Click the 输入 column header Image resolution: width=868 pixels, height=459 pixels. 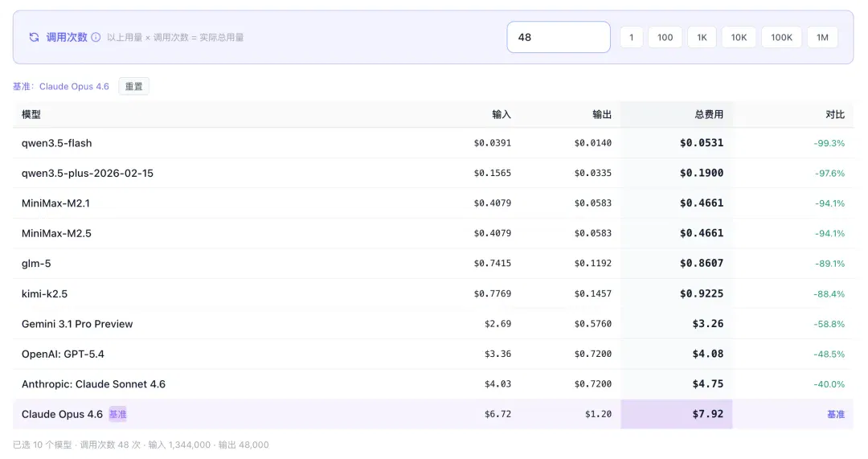click(x=502, y=115)
